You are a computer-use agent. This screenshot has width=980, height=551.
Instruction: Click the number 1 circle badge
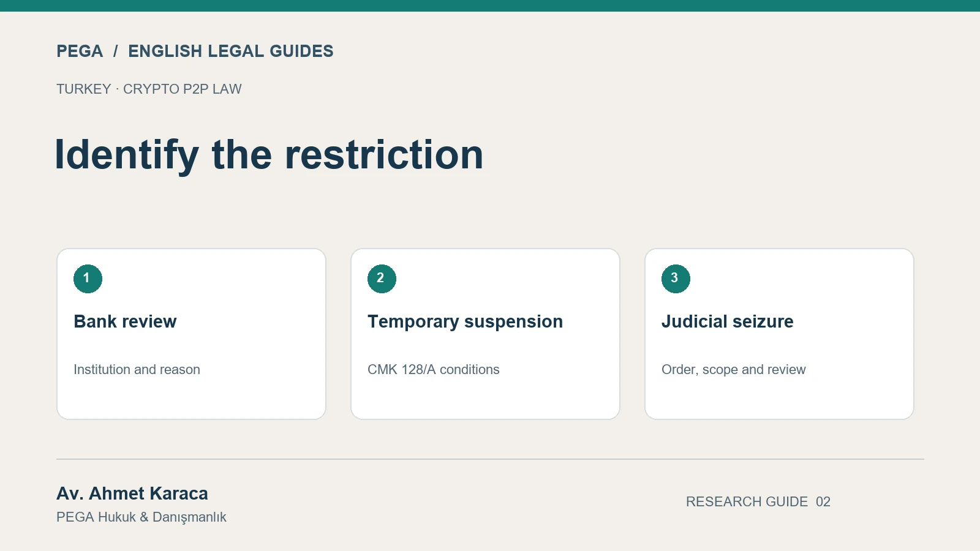tap(88, 279)
